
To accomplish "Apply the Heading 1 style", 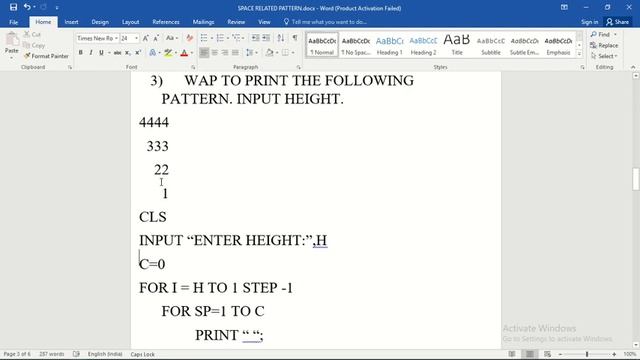I will pyautogui.click(x=389, y=45).
